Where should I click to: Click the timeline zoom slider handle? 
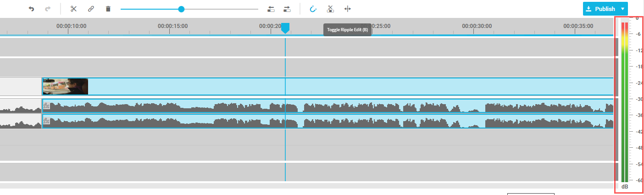click(x=181, y=9)
